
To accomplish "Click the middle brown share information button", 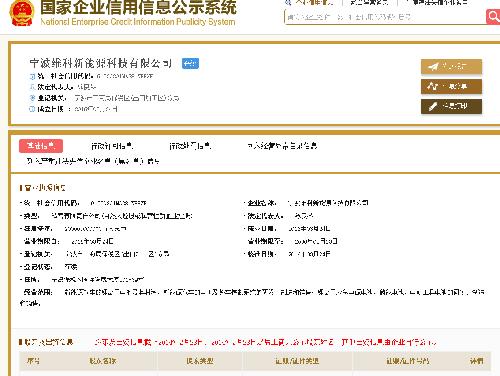I will (x=451, y=87).
